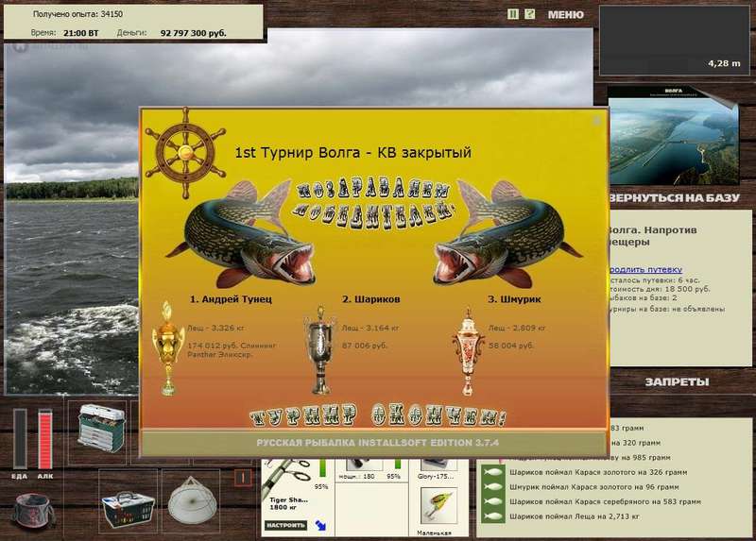Click log entry Шариков поймал Леща на 2,713 кг

[x=575, y=516]
